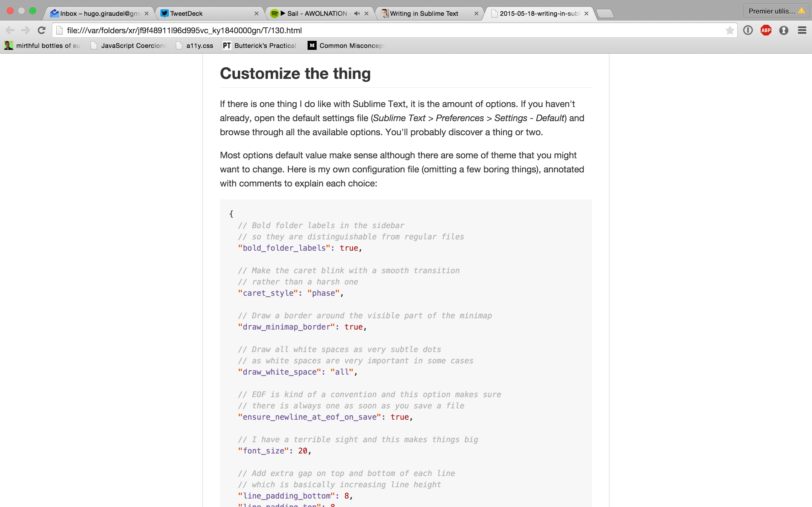Reload the current page
Viewport: 812px width, 507px height.
pyautogui.click(x=42, y=30)
